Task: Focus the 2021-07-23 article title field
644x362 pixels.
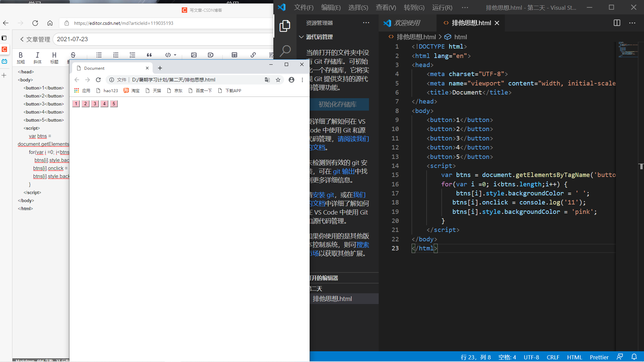Action: (x=163, y=39)
